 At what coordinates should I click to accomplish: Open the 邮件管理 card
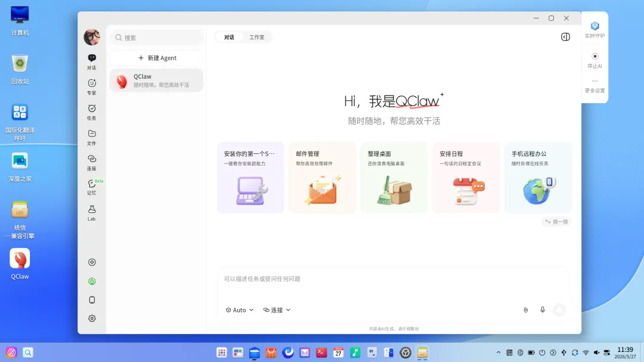tap(322, 178)
